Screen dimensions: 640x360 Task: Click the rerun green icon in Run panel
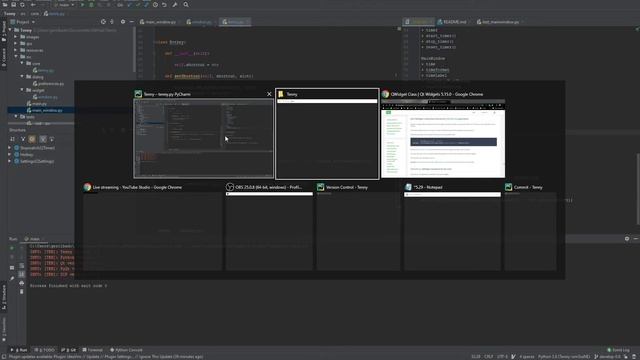(x=12, y=248)
